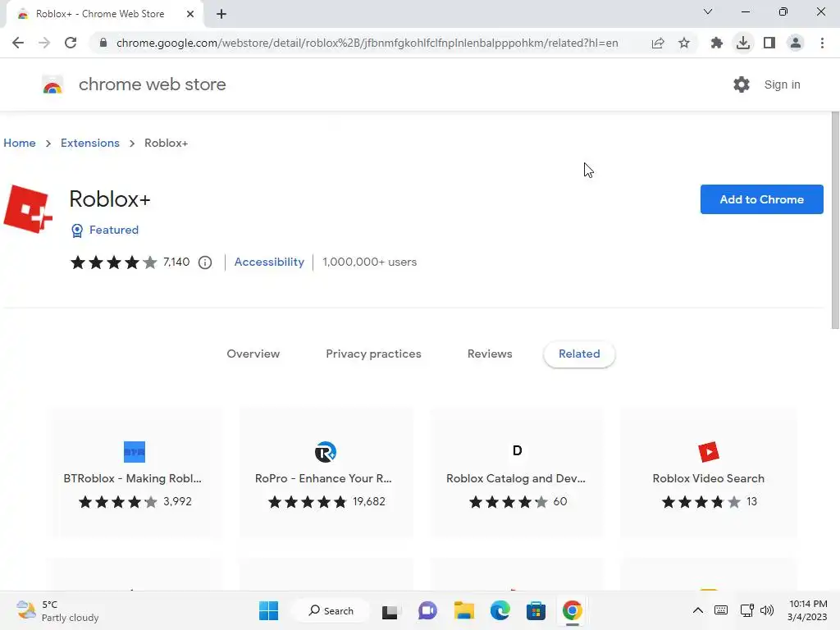Click the 7,140 ratings count
This screenshot has height=630, width=840.
click(176, 262)
